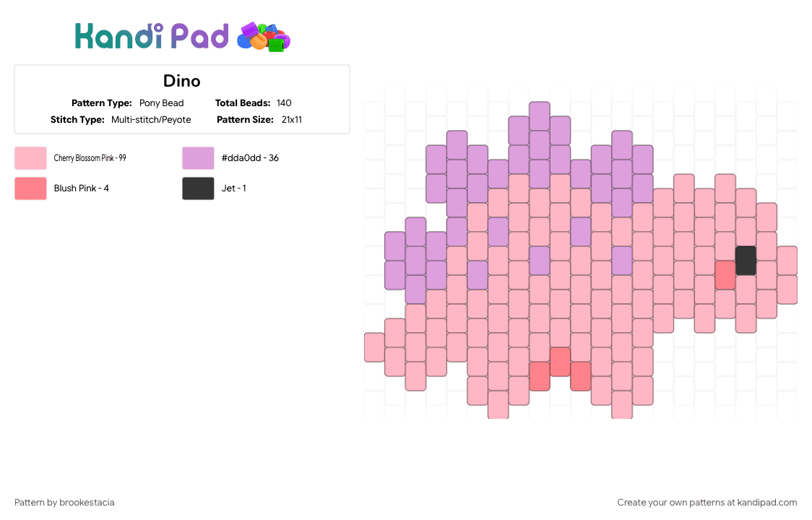The width and height of the screenshot is (812, 520).
Task: Click the '#dda0dd - 36' label
Action: pyautogui.click(x=250, y=158)
